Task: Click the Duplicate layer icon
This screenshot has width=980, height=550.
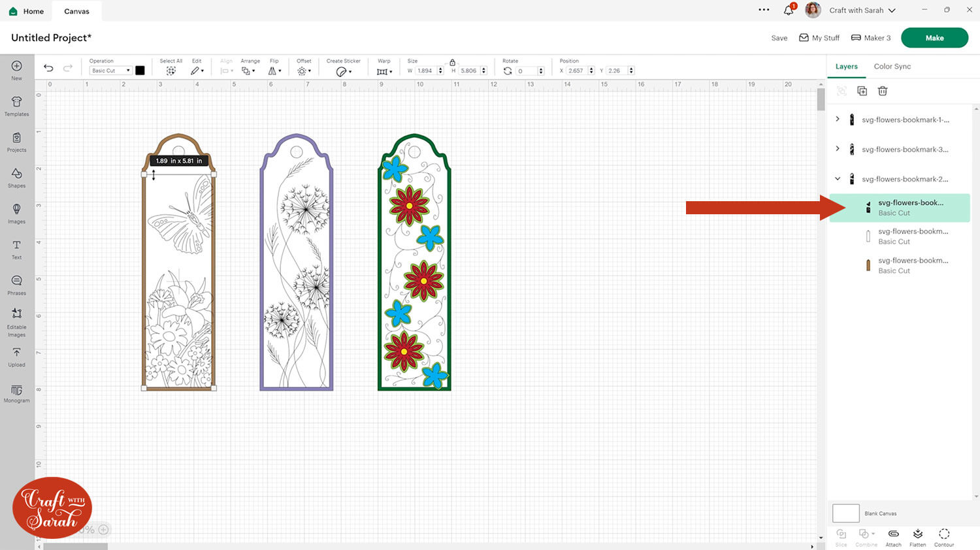Action: click(x=862, y=91)
